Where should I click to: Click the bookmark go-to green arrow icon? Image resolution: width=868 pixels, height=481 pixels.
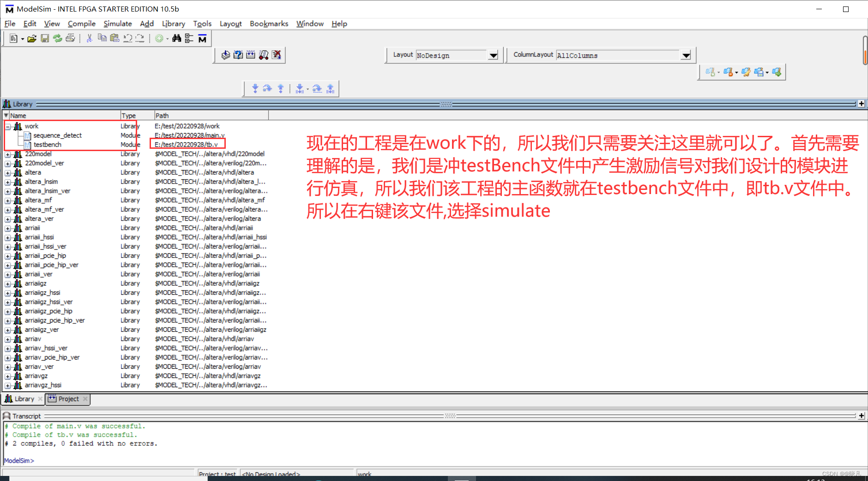point(777,72)
